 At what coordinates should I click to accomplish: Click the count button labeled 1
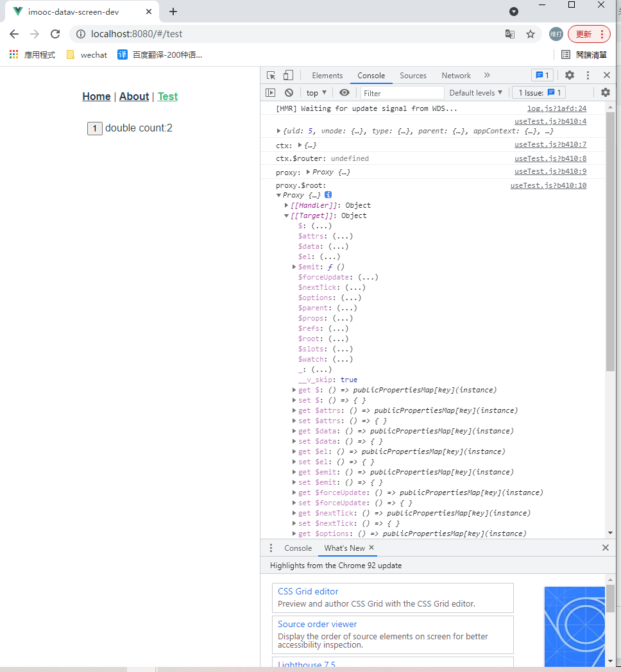[95, 128]
